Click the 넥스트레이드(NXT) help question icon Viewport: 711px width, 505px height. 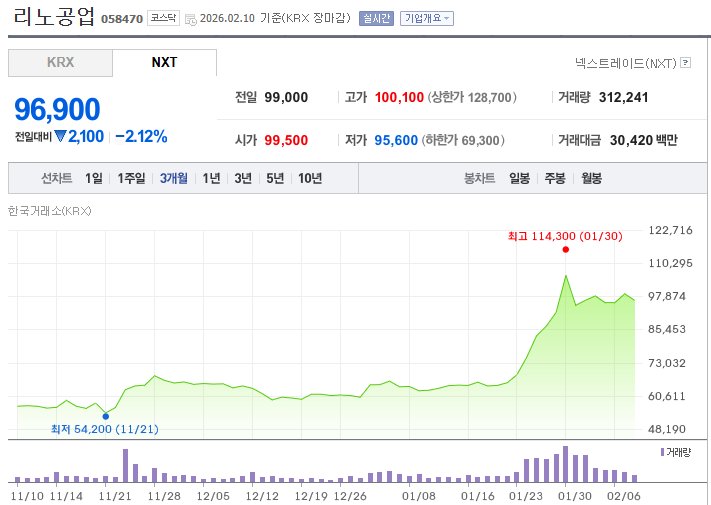click(x=686, y=63)
